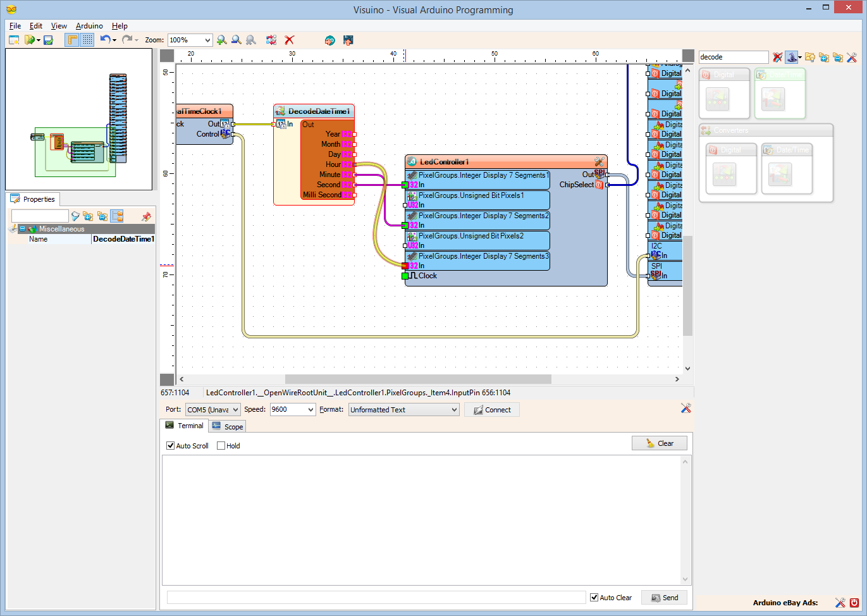Delete selected component using red X toolbar icon
Viewport: 867px width, 616px height.
[289, 40]
